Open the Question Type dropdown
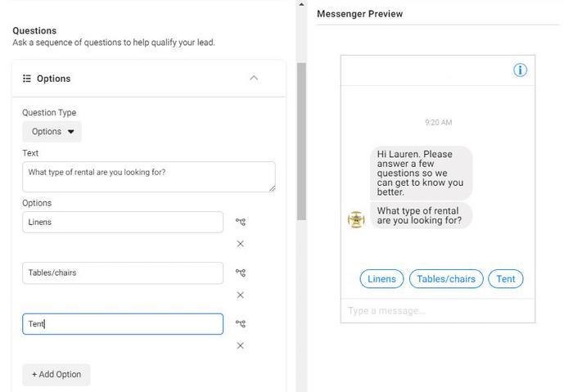Image resolution: width=564 pixels, height=392 pixels. [x=52, y=132]
